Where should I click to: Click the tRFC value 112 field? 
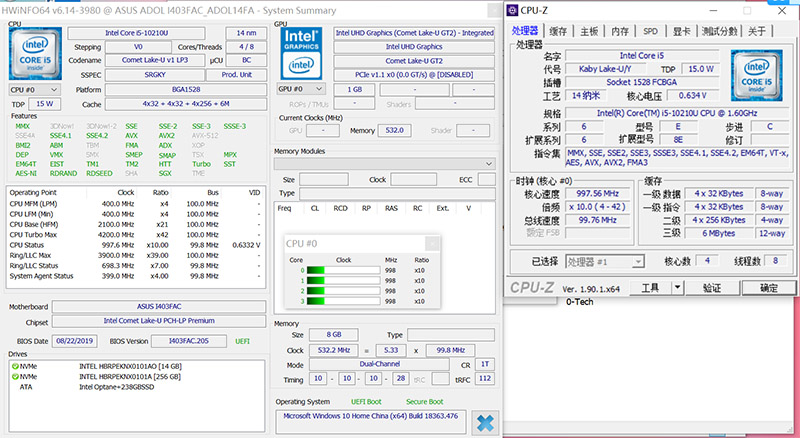(485, 379)
